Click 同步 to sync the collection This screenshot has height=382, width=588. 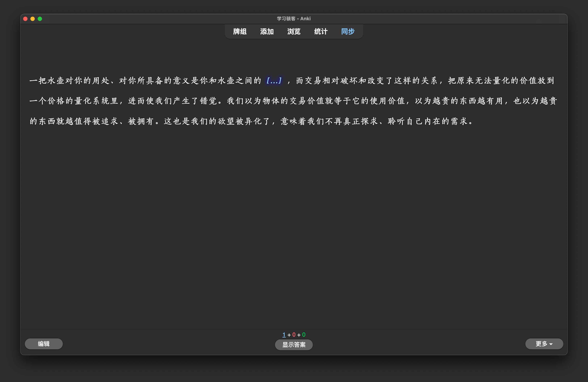point(348,32)
